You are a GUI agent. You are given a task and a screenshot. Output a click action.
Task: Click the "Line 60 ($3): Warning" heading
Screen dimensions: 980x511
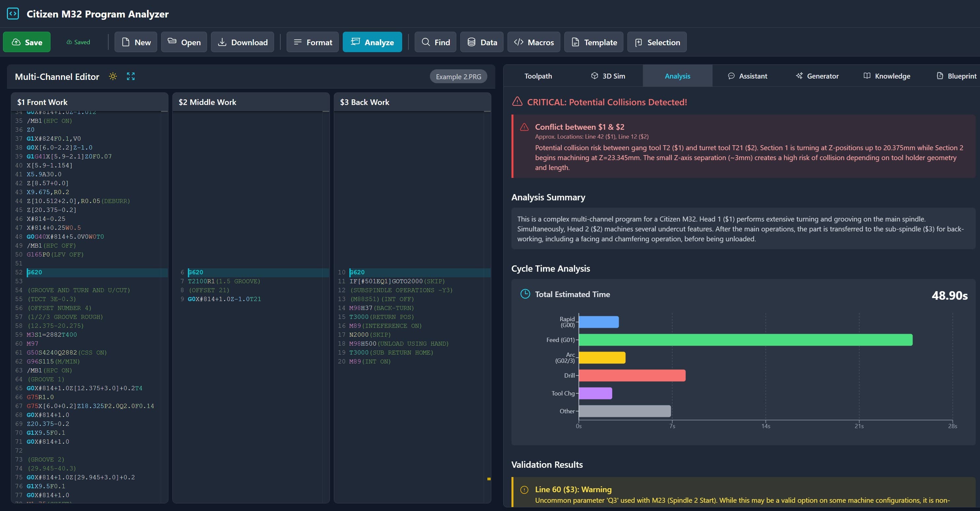tap(573, 490)
